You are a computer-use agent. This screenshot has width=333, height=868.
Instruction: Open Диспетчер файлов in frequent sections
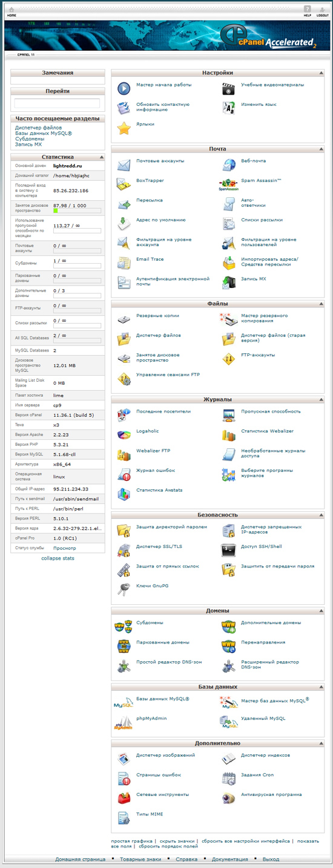point(39,128)
